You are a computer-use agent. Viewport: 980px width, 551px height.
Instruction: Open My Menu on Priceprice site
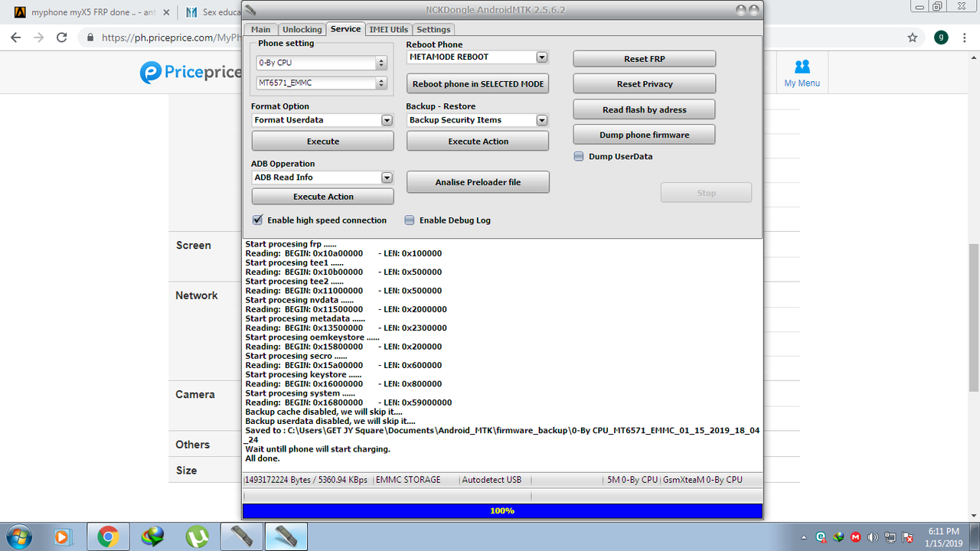tap(802, 73)
